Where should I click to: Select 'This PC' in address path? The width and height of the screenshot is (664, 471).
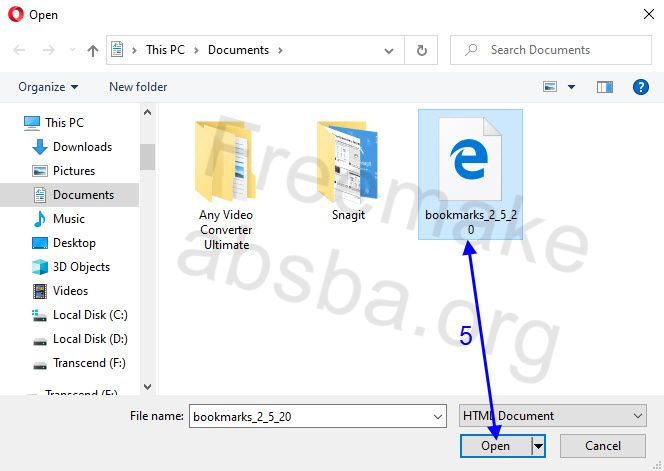pos(165,50)
